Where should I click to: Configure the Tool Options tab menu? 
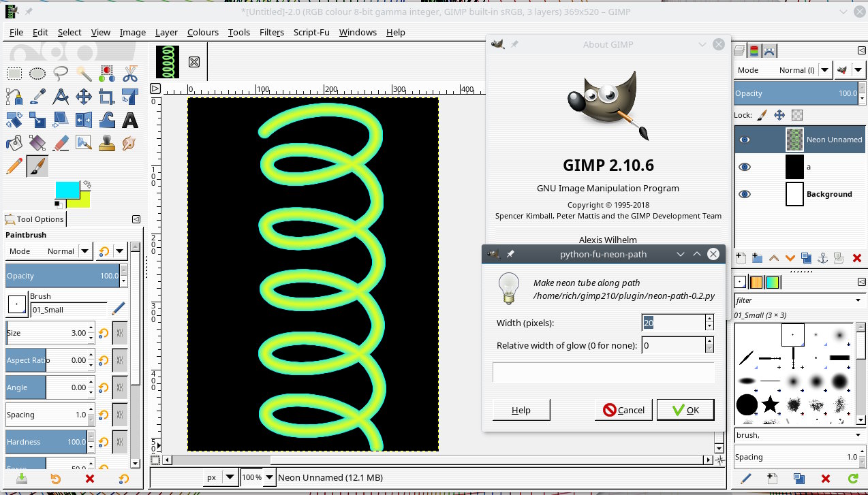(136, 219)
